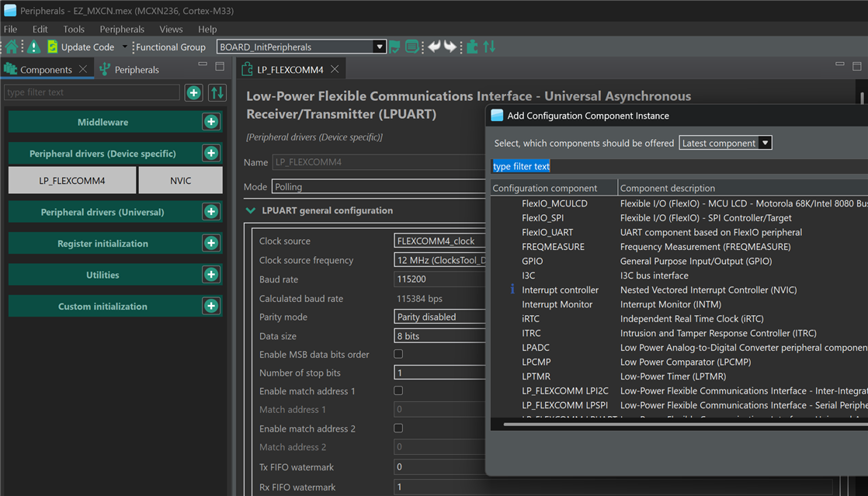868x496 pixels.
Task: Open the Clock source FLEXCOMM4_clock dropdown
Action: click(439, 241)
